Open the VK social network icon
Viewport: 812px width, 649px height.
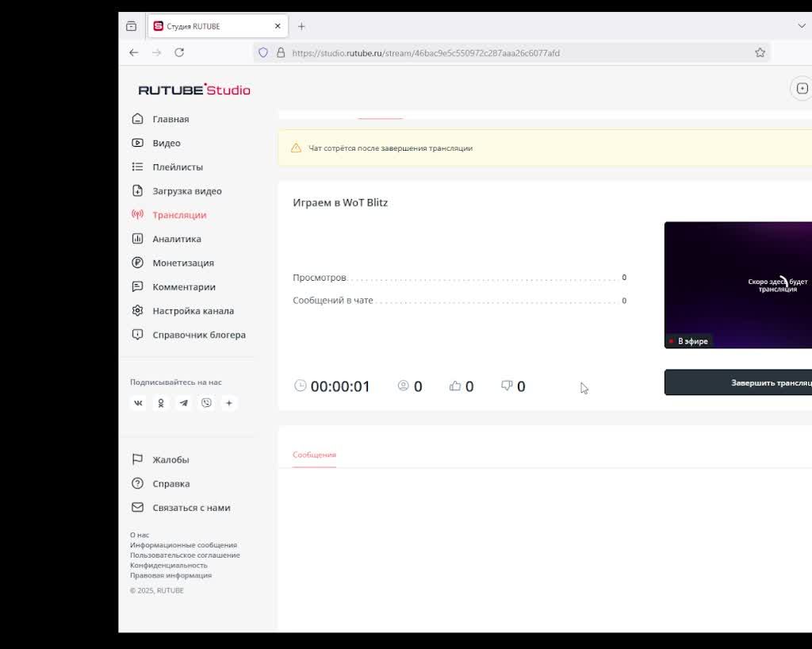138,403
